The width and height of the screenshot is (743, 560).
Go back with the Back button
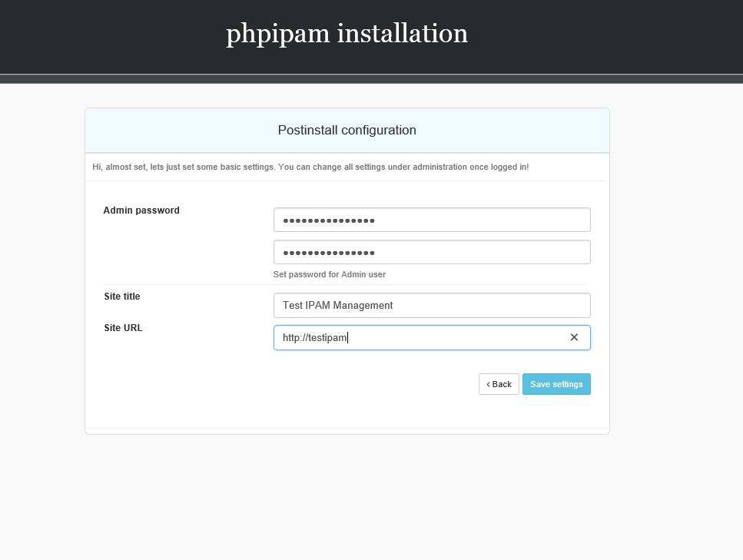click(499, 384)
